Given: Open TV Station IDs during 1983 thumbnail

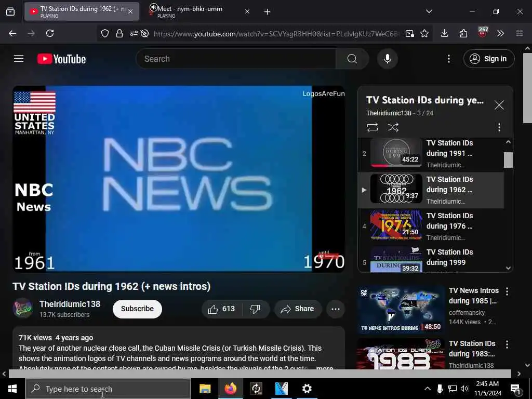Looking at the screenshot, I should pyautogui.click(x=401, y=353).
